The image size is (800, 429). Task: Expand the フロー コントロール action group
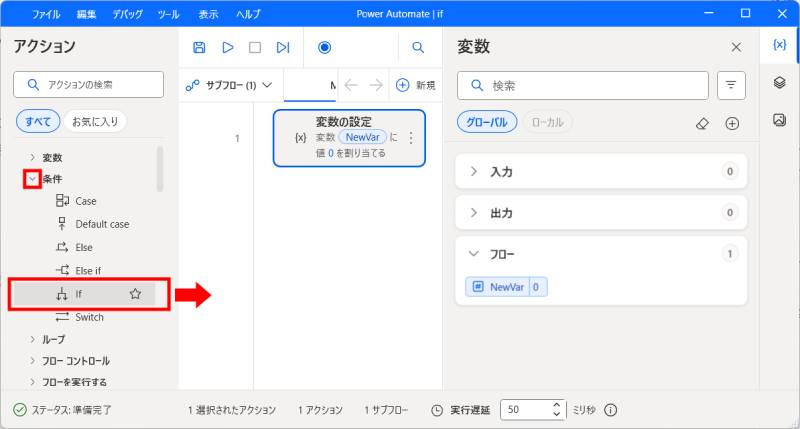[33, 361]
